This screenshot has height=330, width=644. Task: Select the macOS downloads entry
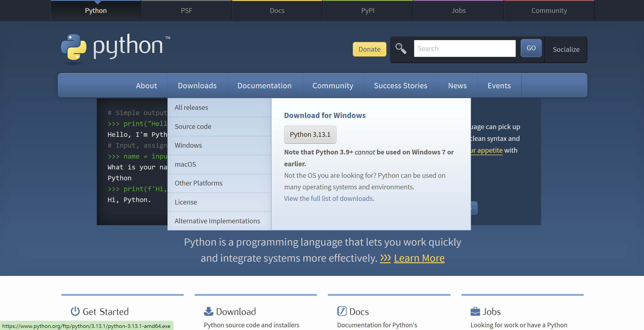[x=185, y=164]
